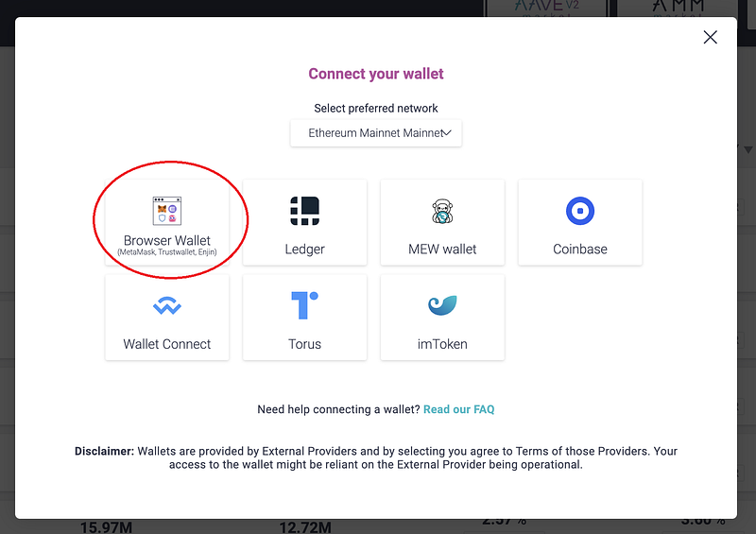Choose the Ledger text label
This screenshot has height=534, width=756.
point(304,250)
